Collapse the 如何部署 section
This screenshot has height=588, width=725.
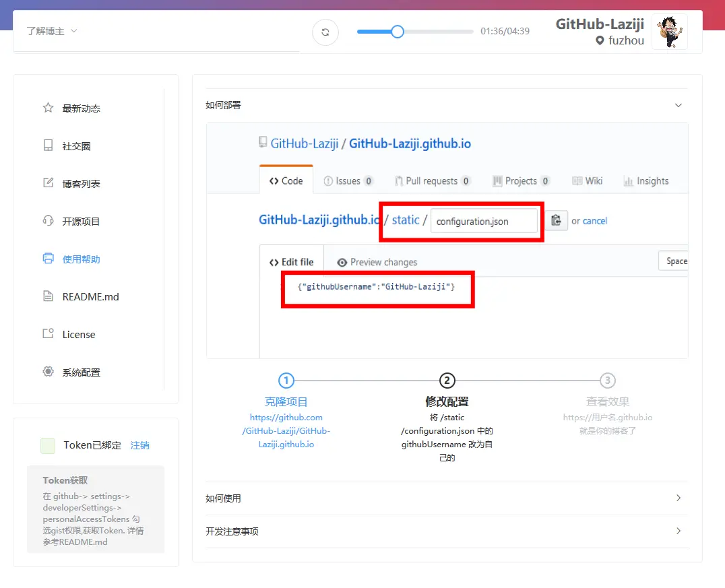[447, 105]
